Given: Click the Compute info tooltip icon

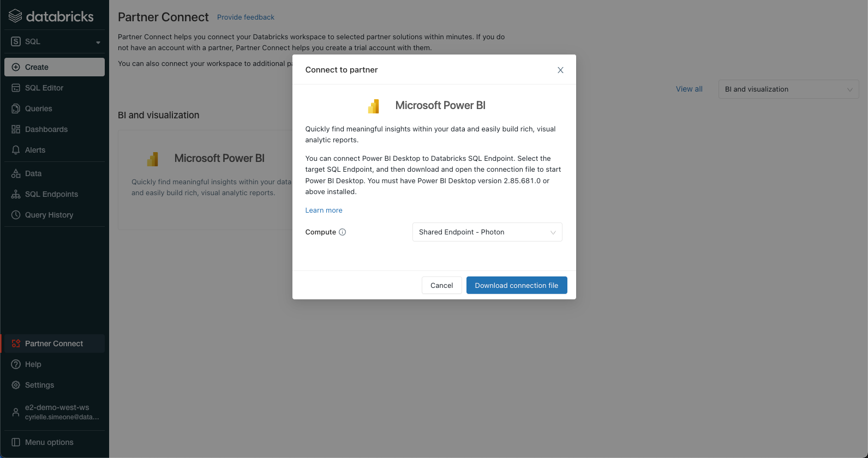Looking at the screenshot, I should 343,232.
